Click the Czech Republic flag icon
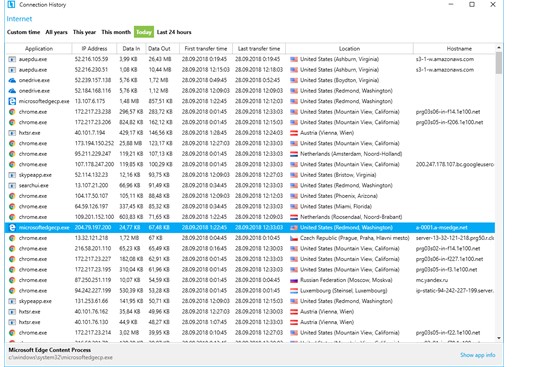This screenshot has height=367, width=538. (294, 238)
